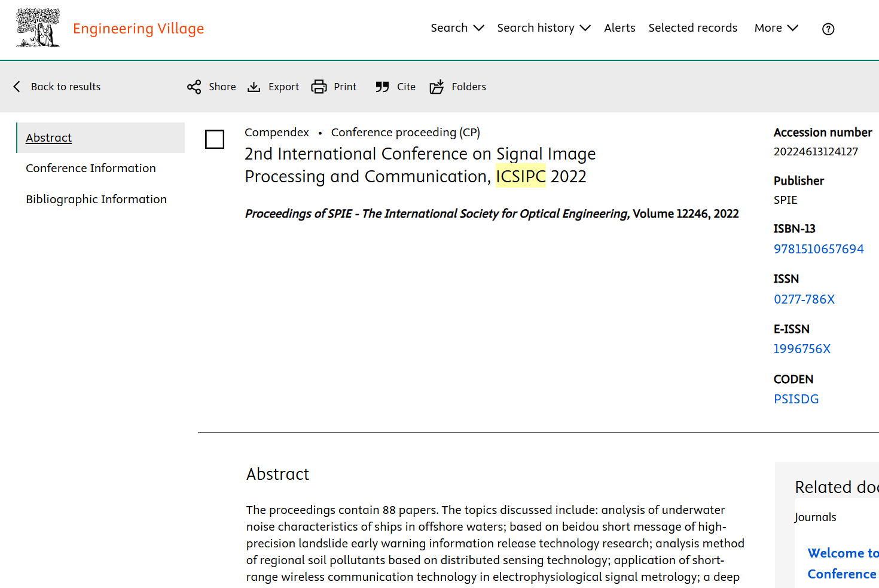
Task: Jump to Bibliographic Information section
Action: tap(96, 200)
